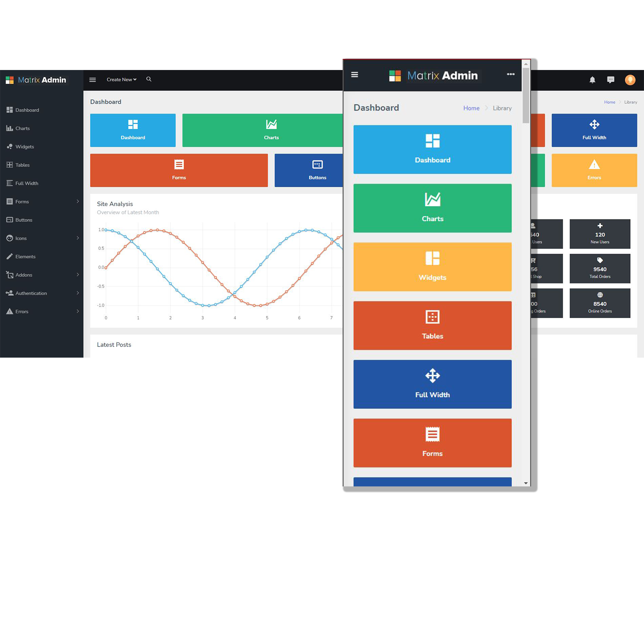Click the yellow Errors tile on desktop view
This screenshot has height=644, width=644.
pyautogui.click(x=594, y=170)
